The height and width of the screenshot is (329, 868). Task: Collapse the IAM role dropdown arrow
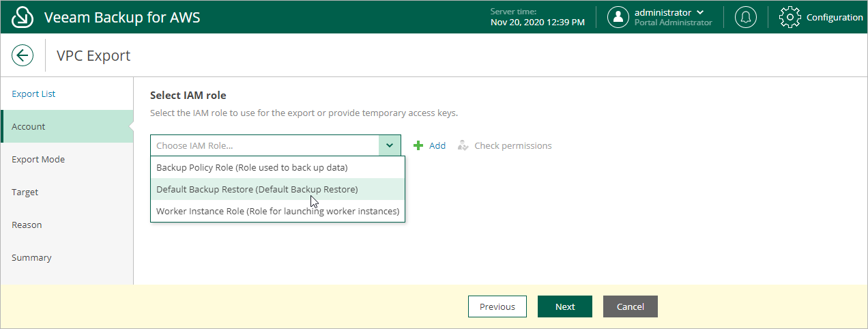(x=390, y=145)
